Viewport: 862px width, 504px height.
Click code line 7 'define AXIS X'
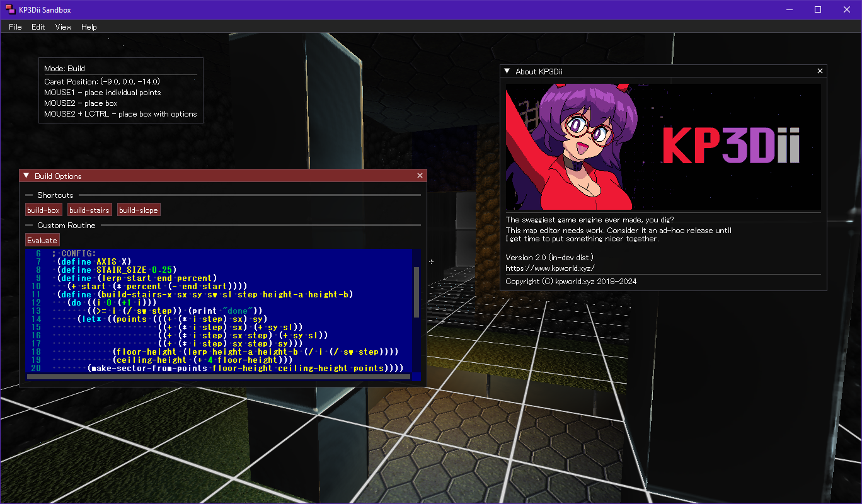(95, 261)
